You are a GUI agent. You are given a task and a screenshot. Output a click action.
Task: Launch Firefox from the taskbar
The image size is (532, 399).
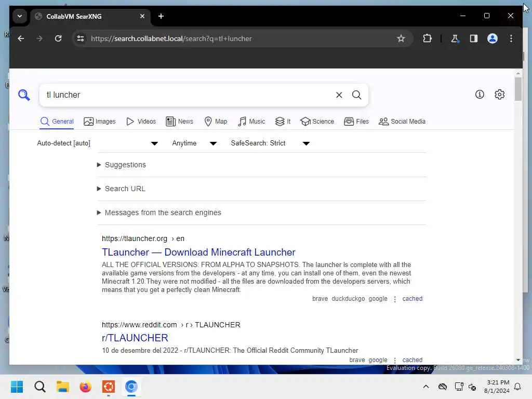[x=86, y=387]
